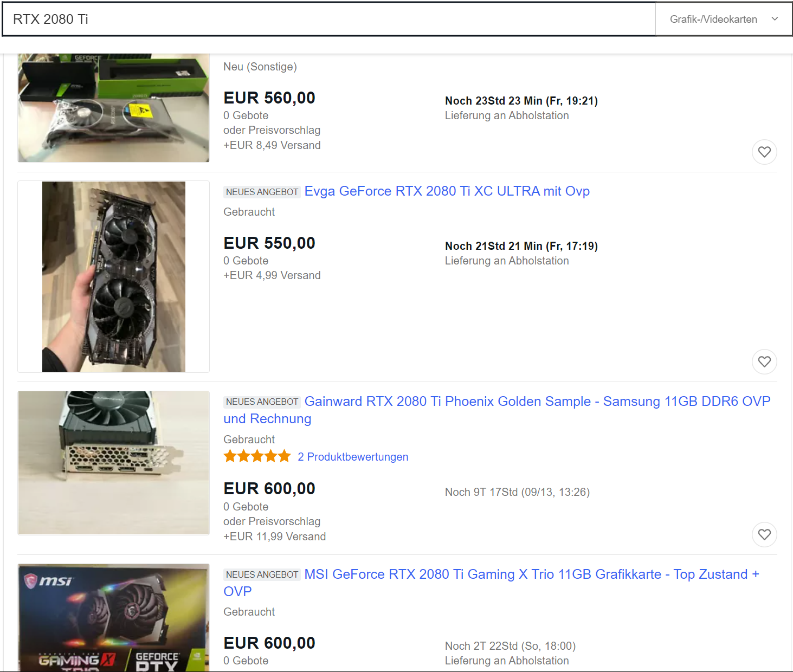Click NEUES ANGEBOT badge on the MSI listing

[262, 574]
